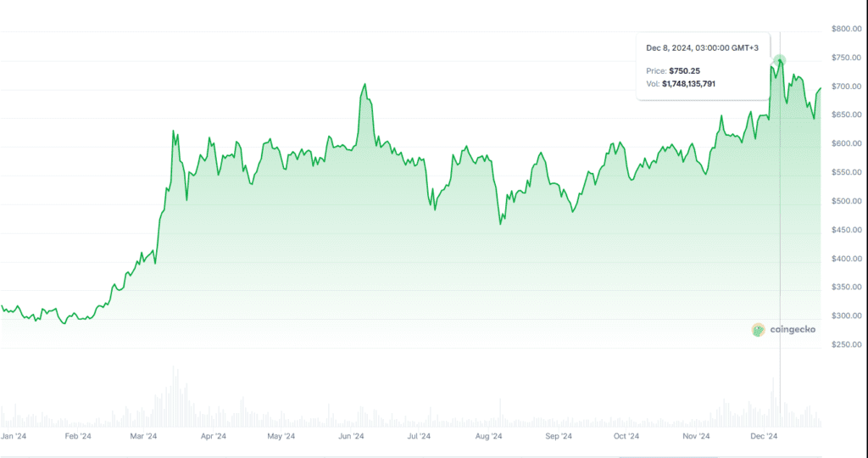Viewport: 868px width, 458px height.
Task: Click the Dec '24 date label
Action: pyautogui.click(x=764, y=437)
